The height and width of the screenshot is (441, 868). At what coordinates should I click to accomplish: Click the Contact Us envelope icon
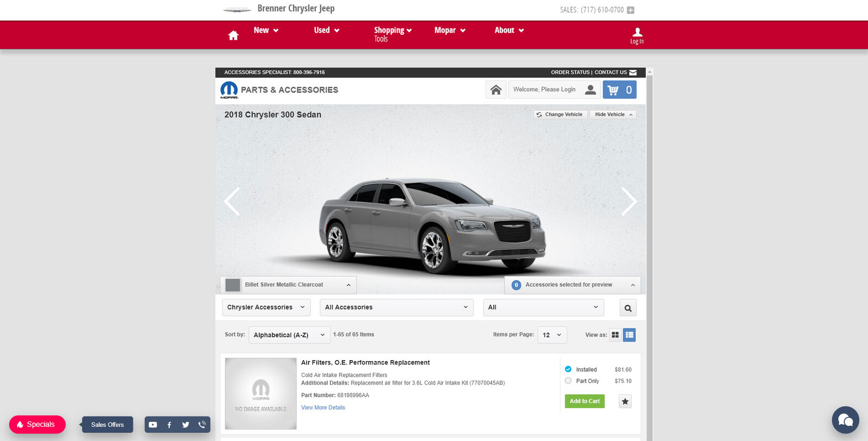tap(633, 72)
